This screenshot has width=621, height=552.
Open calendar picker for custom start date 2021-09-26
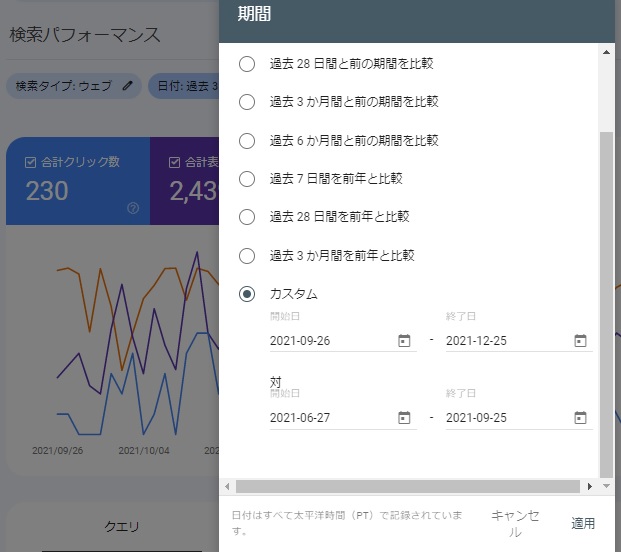tap(404, 341)
